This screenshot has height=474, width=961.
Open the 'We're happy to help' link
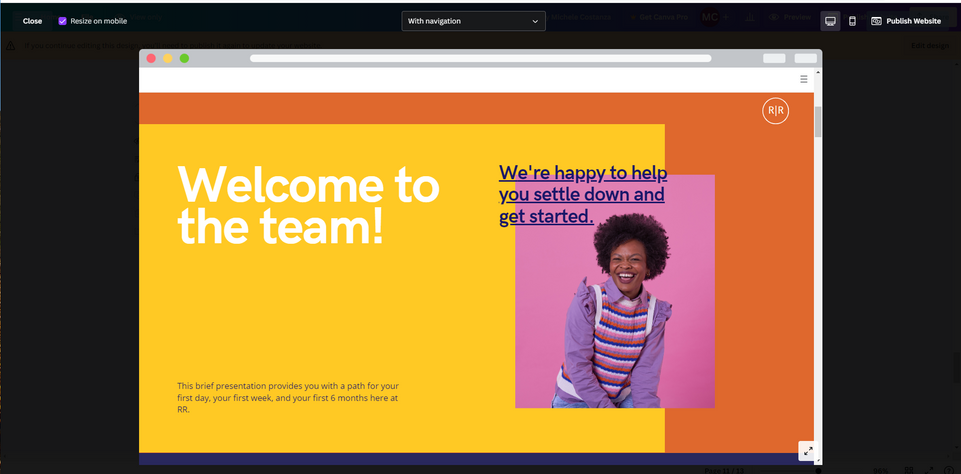[x=582, y=194]
